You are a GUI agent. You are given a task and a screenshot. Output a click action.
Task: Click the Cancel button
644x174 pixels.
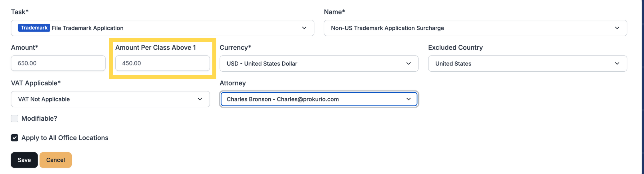click(56, 160)
